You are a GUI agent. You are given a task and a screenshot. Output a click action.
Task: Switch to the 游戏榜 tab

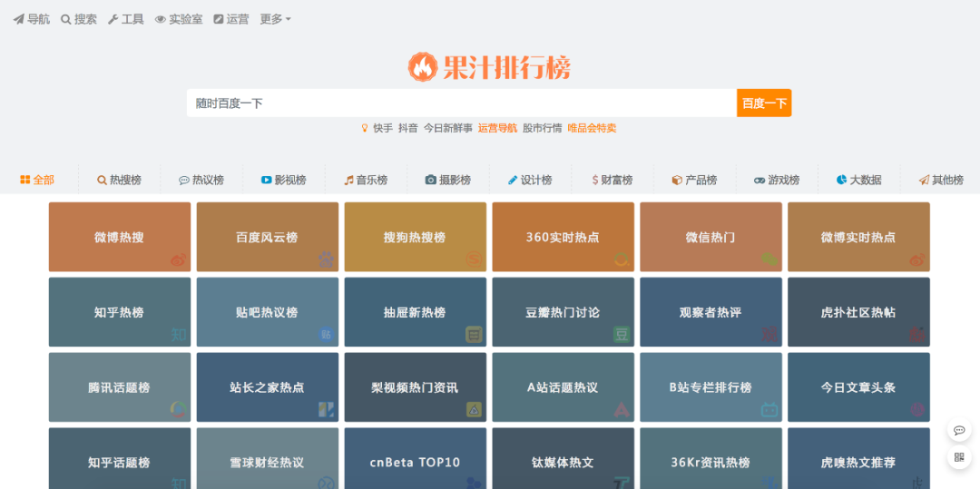click(777, 180)
